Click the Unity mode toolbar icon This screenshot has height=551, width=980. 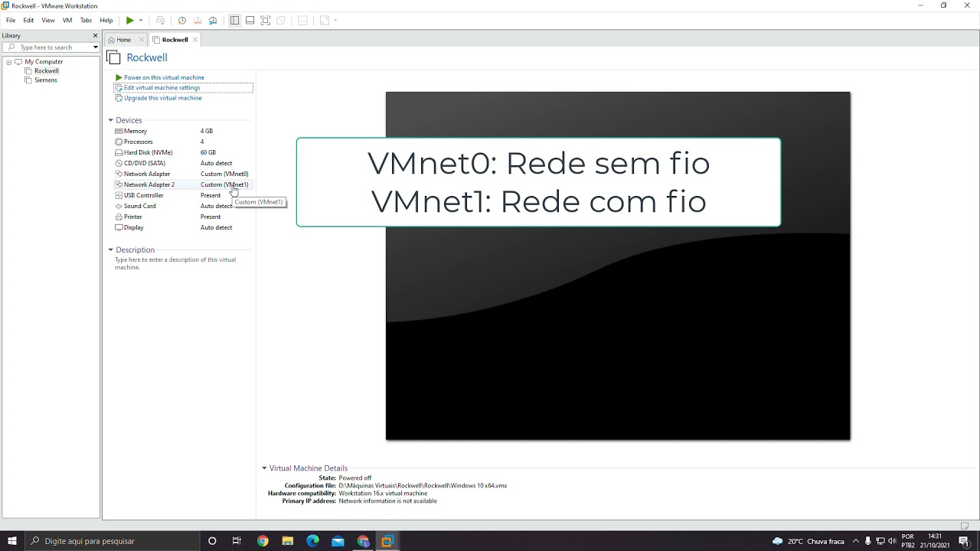(281, 21)
